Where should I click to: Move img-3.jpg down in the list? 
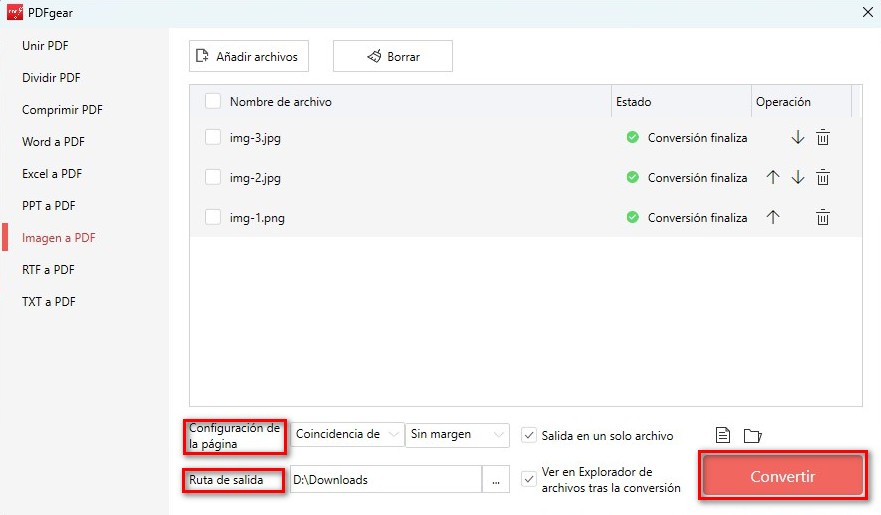point(797,138)
